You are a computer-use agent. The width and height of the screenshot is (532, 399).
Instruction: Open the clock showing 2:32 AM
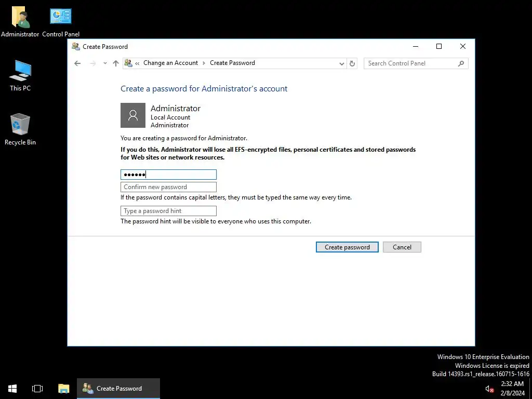(512, 389)
